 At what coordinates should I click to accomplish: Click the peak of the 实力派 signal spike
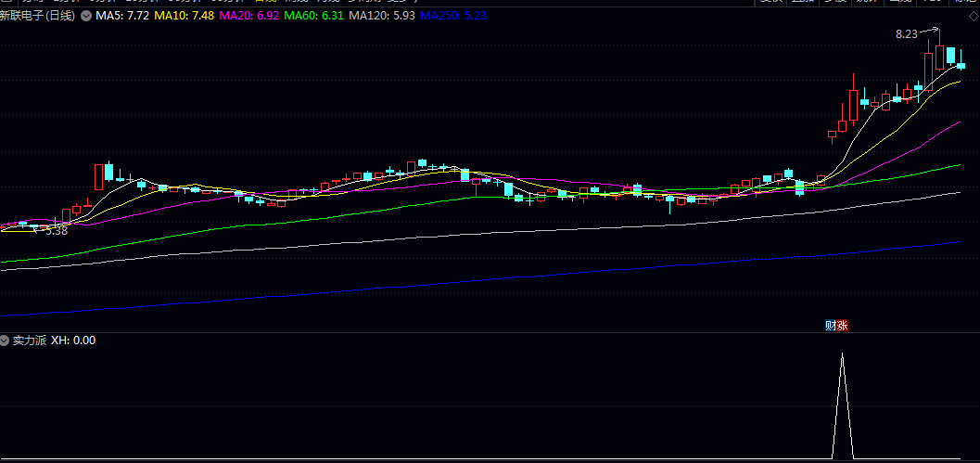coord(842,354)
